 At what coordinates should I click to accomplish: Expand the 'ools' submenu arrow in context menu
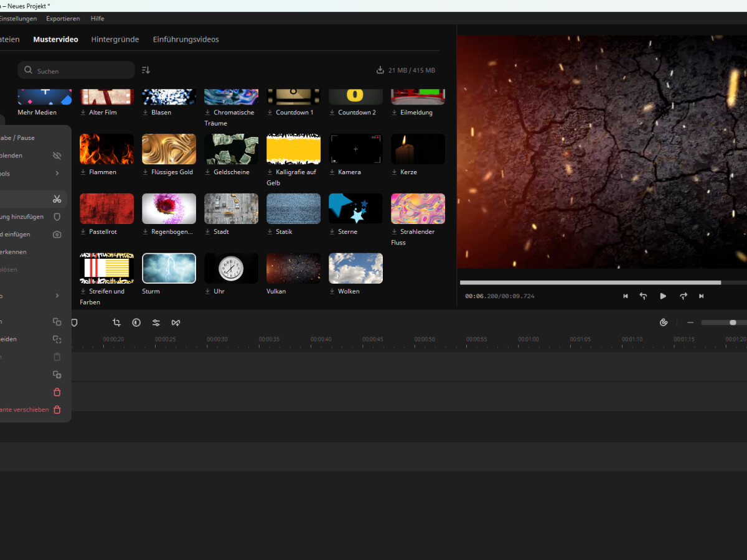pyautogui.click(x=57, y=174)
